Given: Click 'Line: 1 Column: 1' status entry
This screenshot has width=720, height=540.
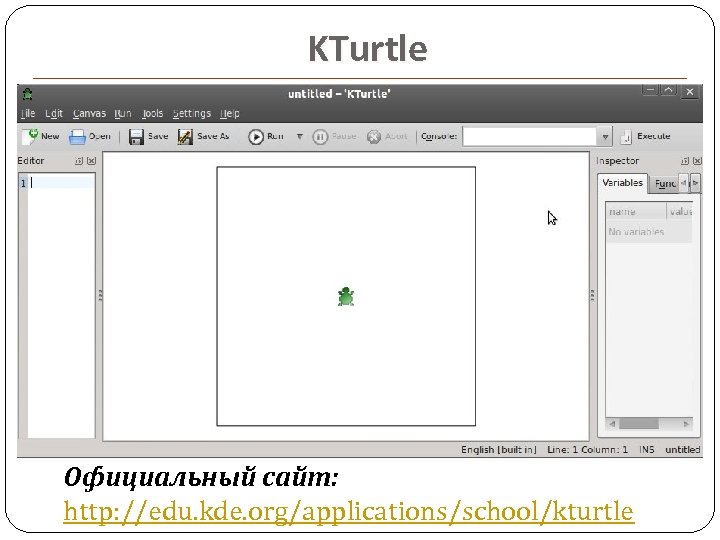Looking at the screenshot, I should coord(587,450).
